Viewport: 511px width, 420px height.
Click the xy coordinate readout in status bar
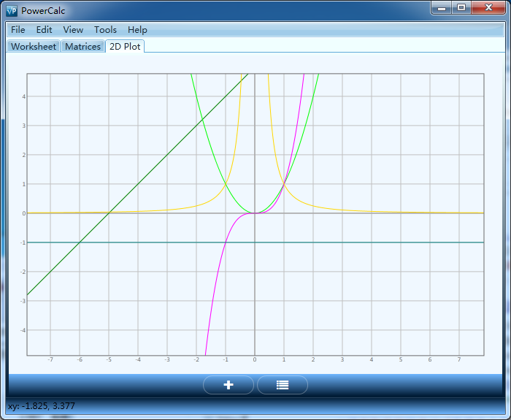point(41,406)
